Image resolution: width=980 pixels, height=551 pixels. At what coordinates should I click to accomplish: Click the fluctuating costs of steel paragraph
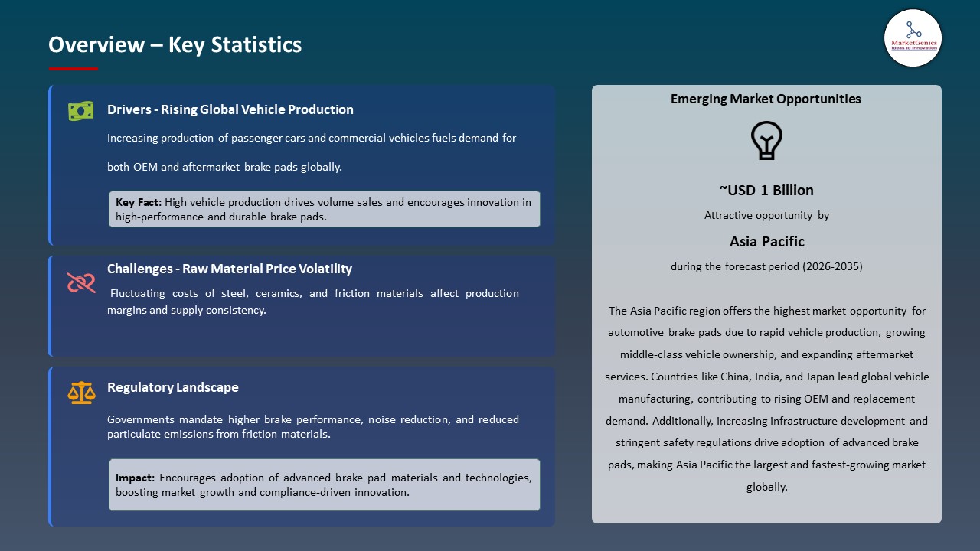tap(313, 302)
